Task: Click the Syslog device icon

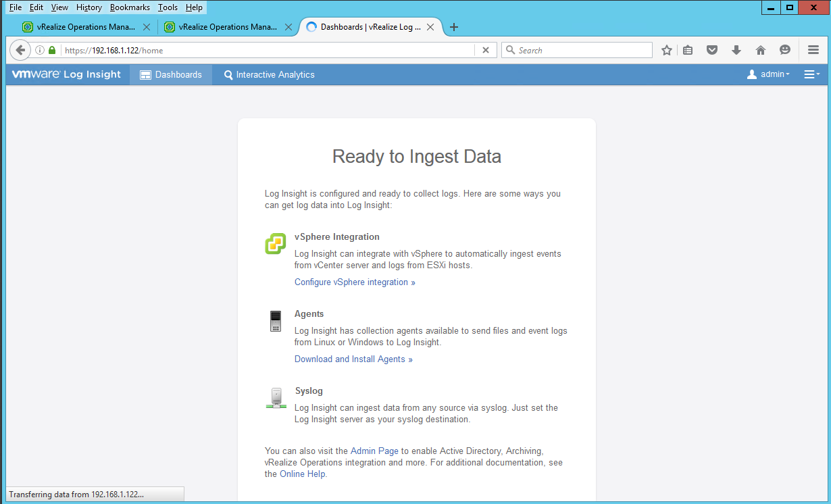Action: pyautogui.click(x=275, y=398)
